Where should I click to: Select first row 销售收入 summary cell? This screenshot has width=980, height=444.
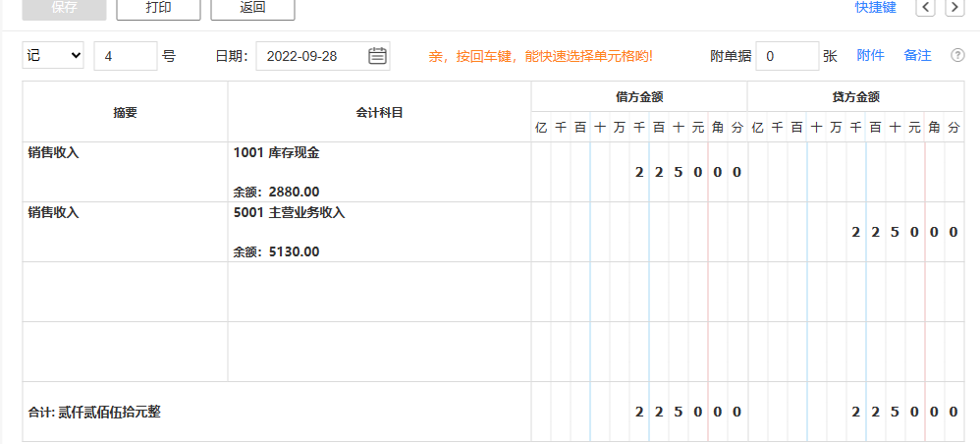tap(125, 172)
